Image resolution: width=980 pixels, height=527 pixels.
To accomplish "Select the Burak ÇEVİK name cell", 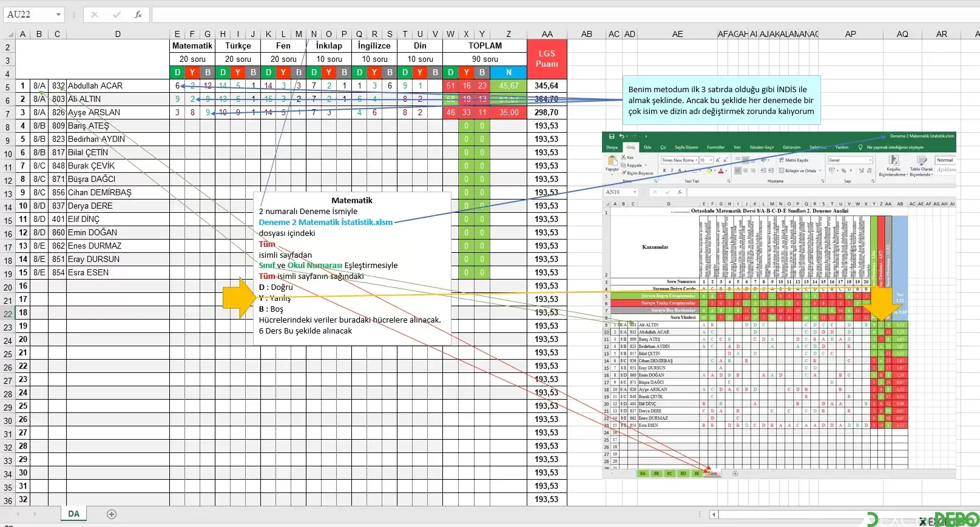I will 118,166.
